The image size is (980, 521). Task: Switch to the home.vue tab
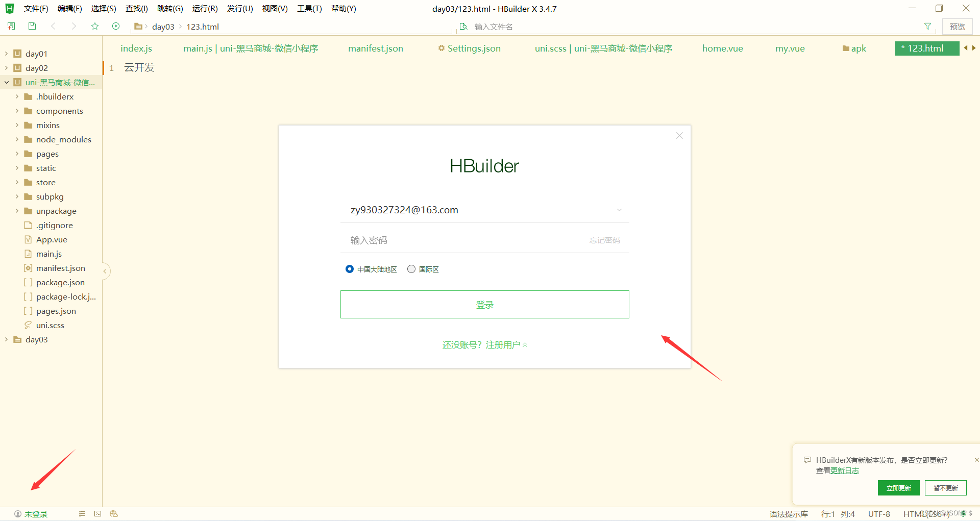pos(722,48)
